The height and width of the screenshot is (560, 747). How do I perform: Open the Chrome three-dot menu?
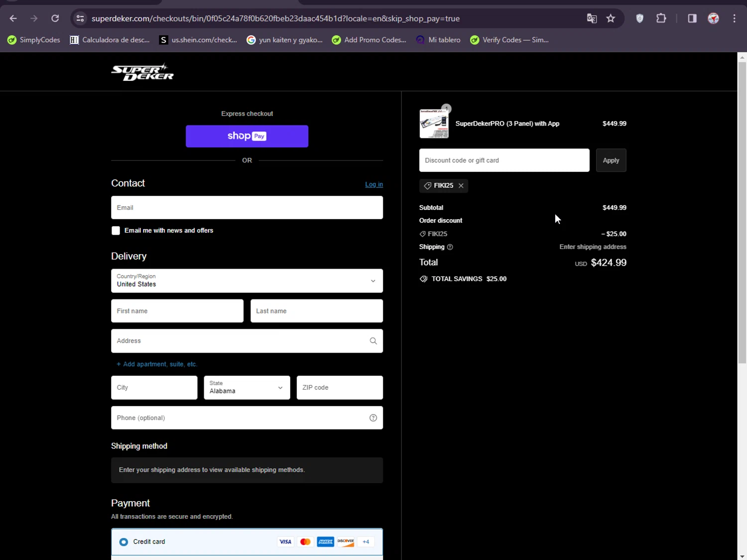735,18
